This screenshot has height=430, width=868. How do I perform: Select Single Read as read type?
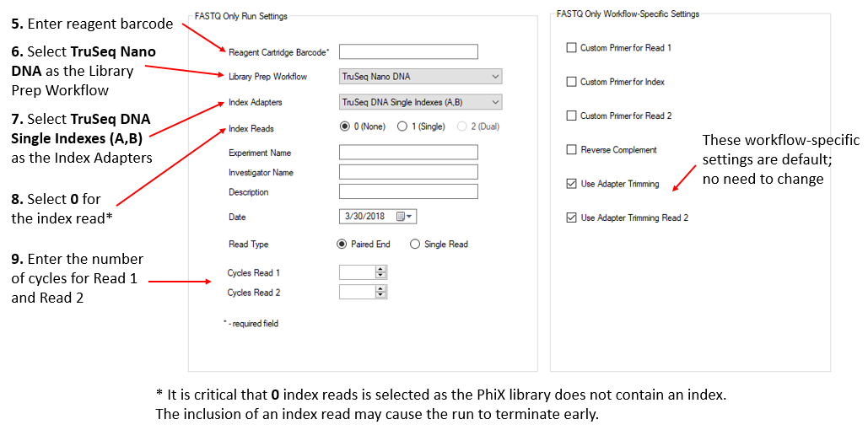point(415,245)
